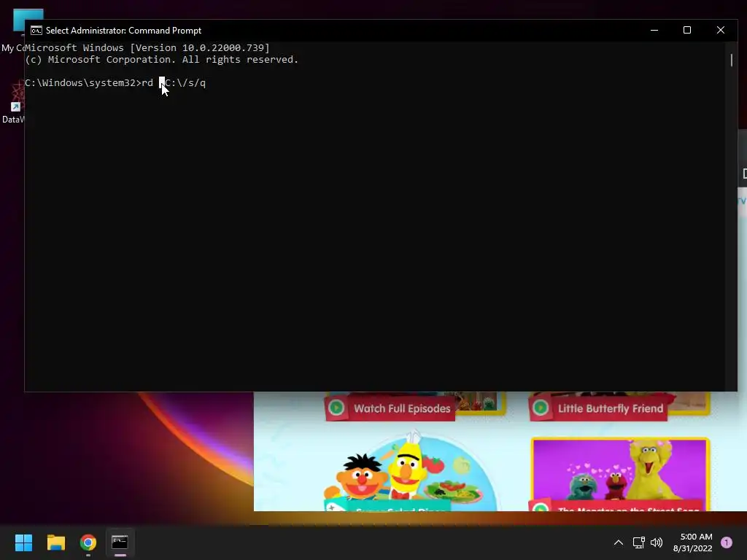747x560 pixels.
Task: Open Google Chrome from taskbar
Action: point(88,542)
